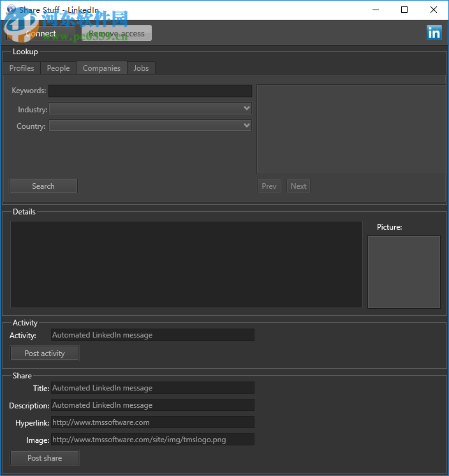This screenshot has width=449, height=476.
Task: Click the Picture preview box
Action: pyautogui.click(x=404, y=272)
